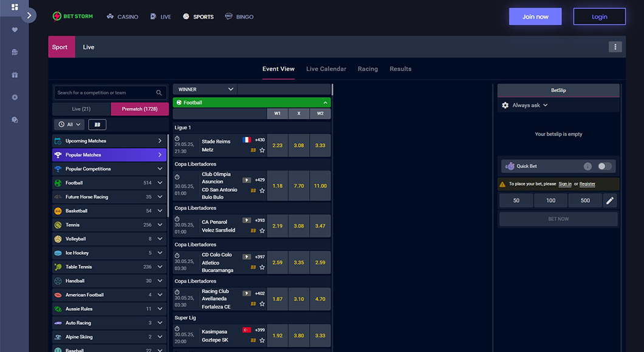Select Popular Matches row
644x352 pixels.
point(109,155)
